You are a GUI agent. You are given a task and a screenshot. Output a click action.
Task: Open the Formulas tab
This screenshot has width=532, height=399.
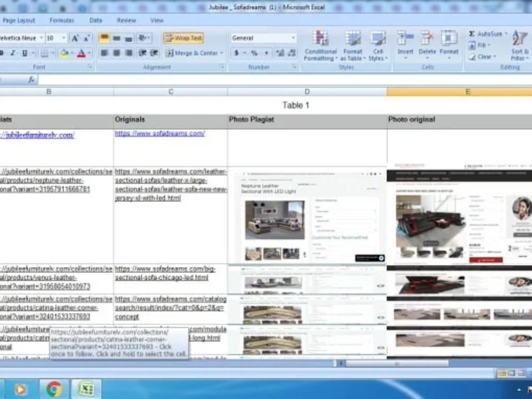[61, 20]
